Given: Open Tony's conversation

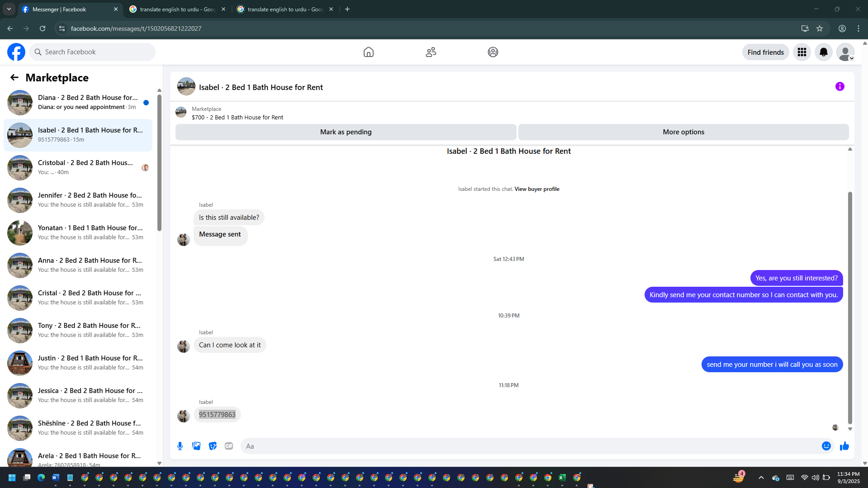Looking at the screenshot, I should (78, 331).
